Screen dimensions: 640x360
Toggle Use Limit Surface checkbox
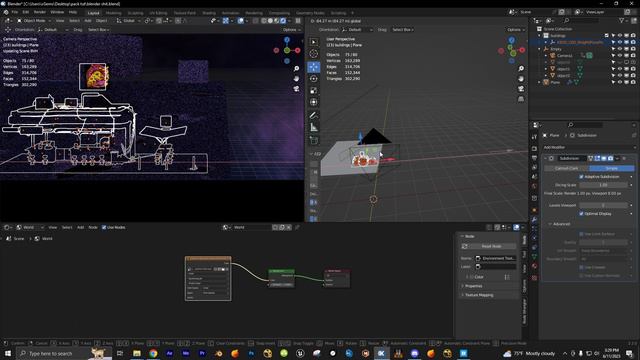click(581, 234)
